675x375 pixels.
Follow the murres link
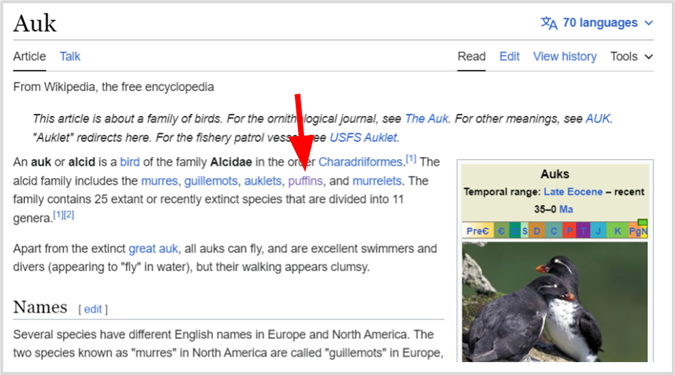click(159, 181)
